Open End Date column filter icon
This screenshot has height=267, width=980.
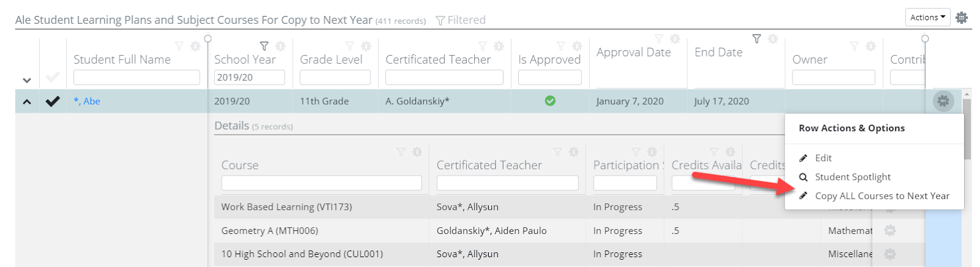click(x=756, y=39)
